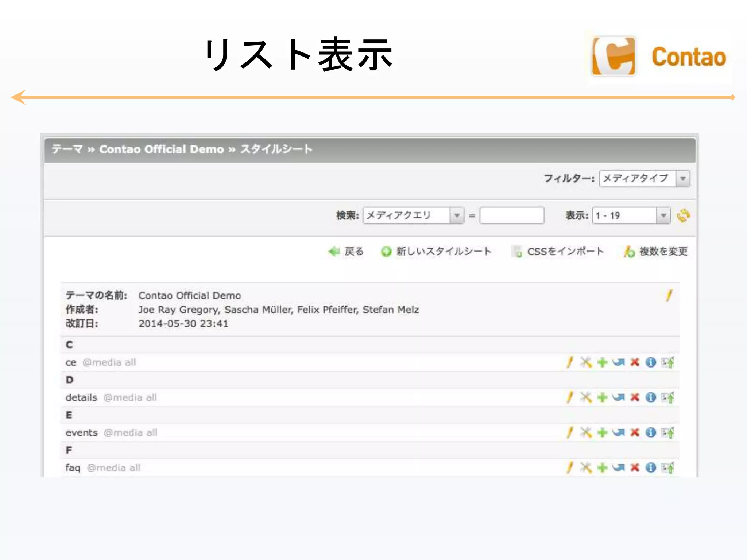This screenshot has width=747, height=560.
Task: Select the faq stylesheet row name
Action: (73, 468)
